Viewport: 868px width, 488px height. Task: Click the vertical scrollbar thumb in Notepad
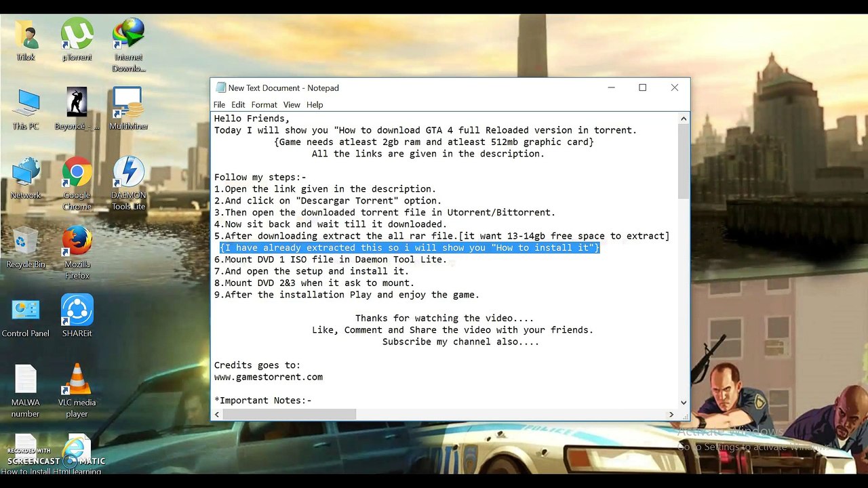click(x=684, y=161)
